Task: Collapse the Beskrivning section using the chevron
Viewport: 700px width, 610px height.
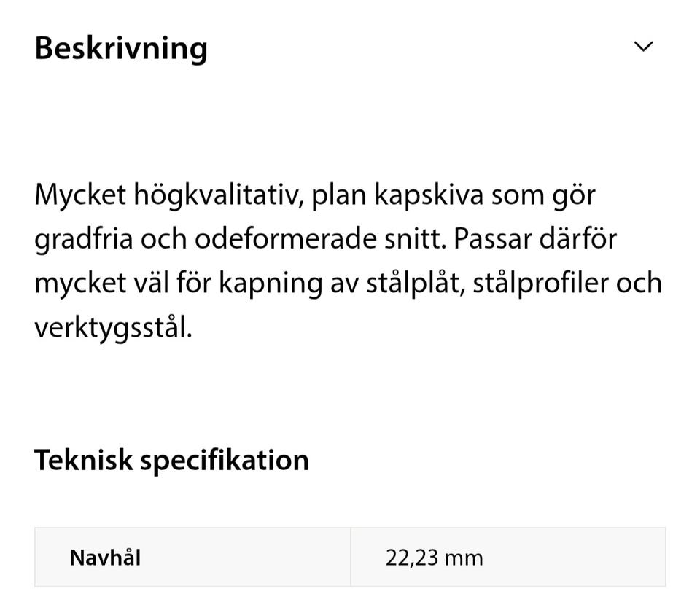Action: [x=643, y=47]
